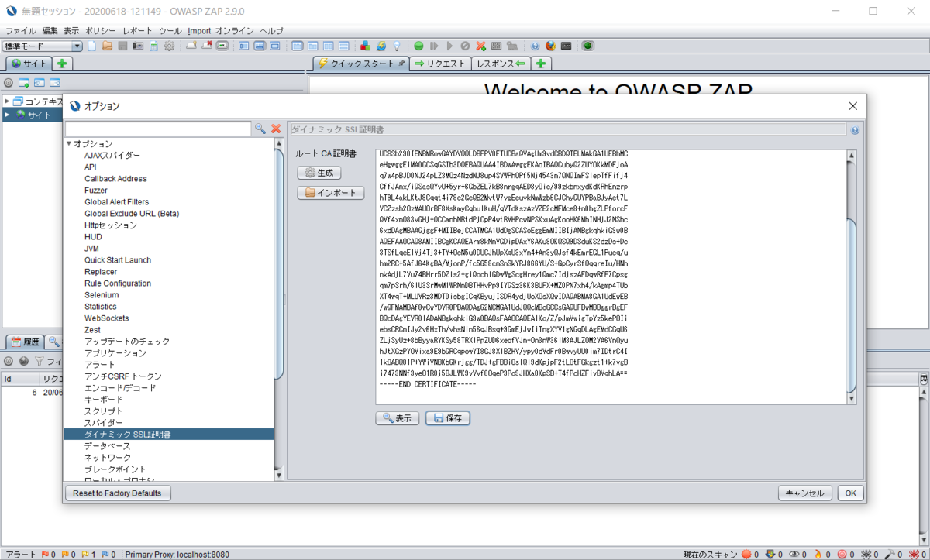Select Global Alert Filters option
Screen dimensions: 930x560
[117, 202]
